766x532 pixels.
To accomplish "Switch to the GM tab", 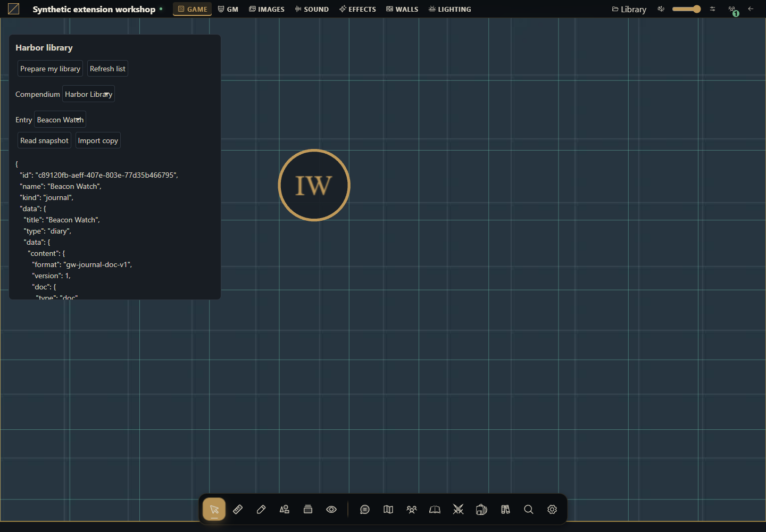I will click(x=228, y=9).
